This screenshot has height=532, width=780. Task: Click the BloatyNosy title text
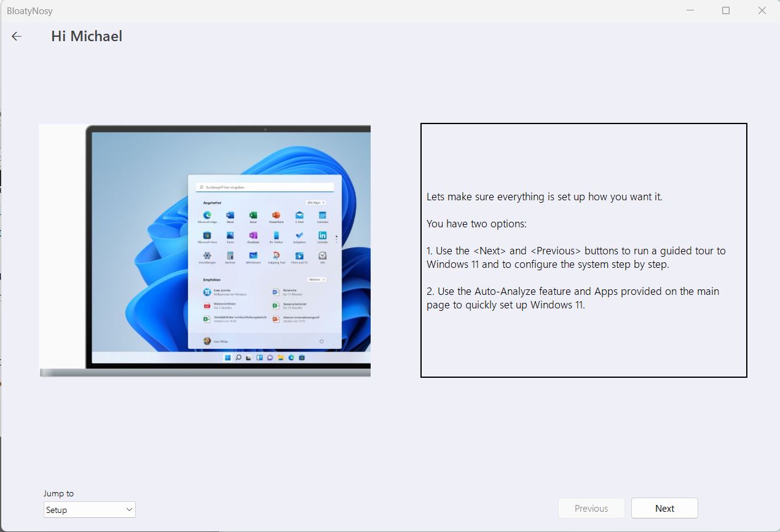[x=30, y=11]
